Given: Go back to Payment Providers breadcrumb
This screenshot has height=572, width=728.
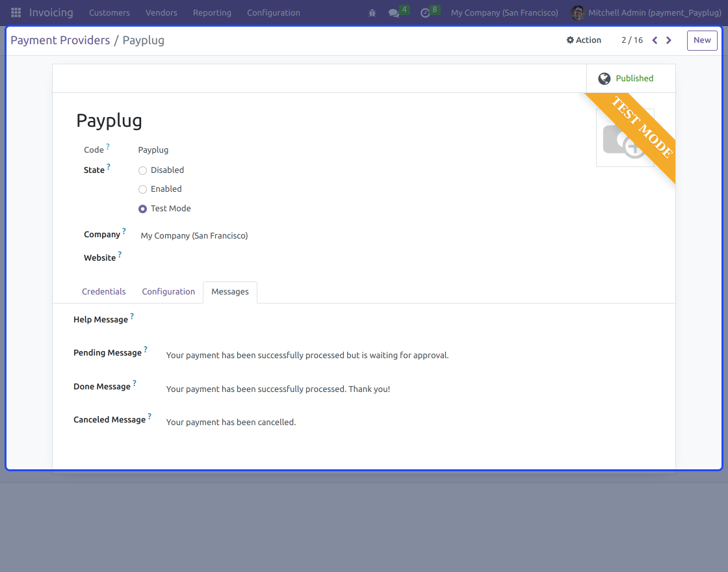Looking at the screenshot, I should click(60, 40).
